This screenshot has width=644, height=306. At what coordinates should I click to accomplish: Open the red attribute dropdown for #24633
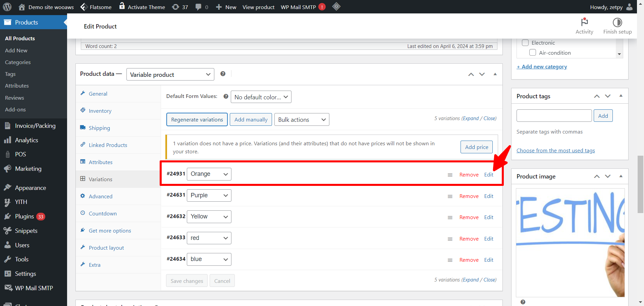(209, 238)
